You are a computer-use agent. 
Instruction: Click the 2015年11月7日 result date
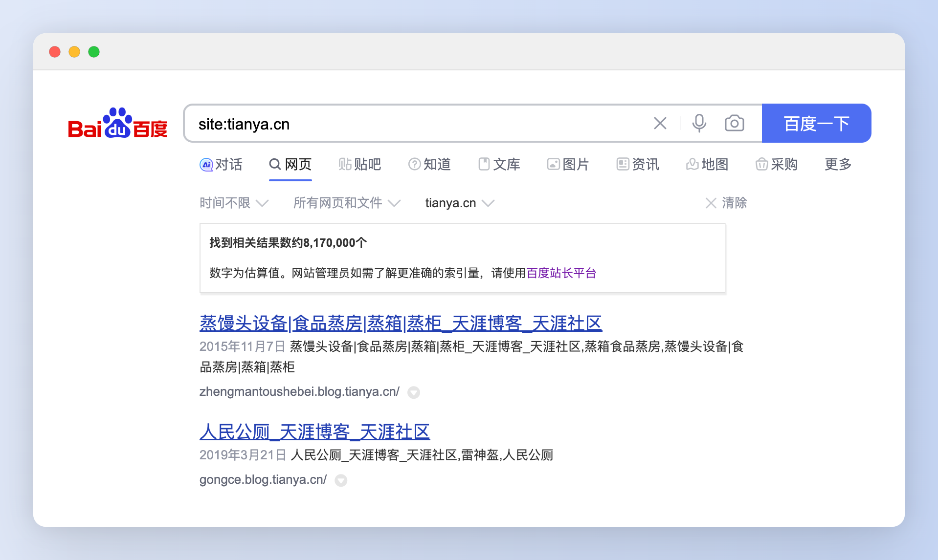[x=243, y=346]
